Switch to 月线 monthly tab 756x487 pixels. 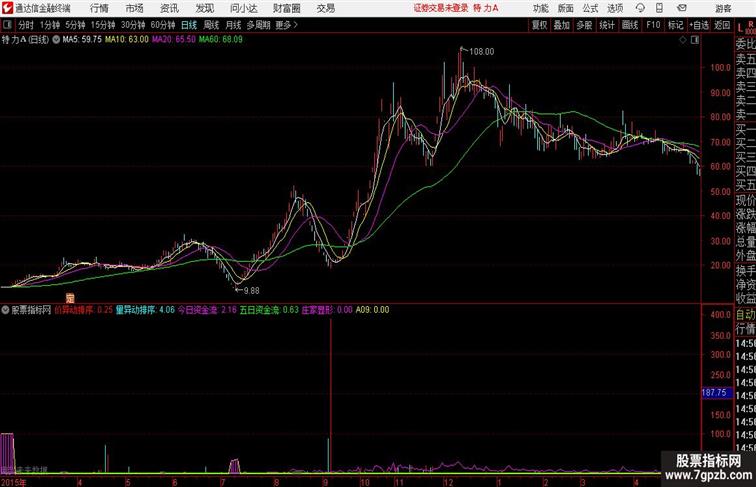click(233, 25)
